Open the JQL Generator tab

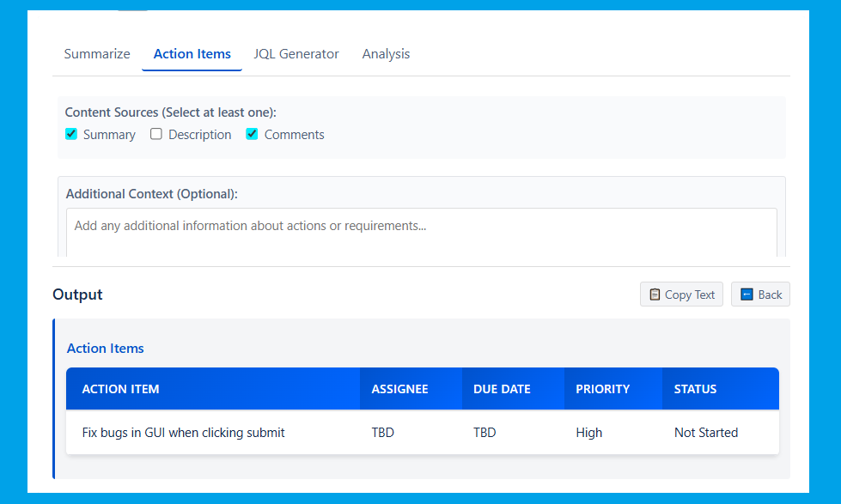296,54
